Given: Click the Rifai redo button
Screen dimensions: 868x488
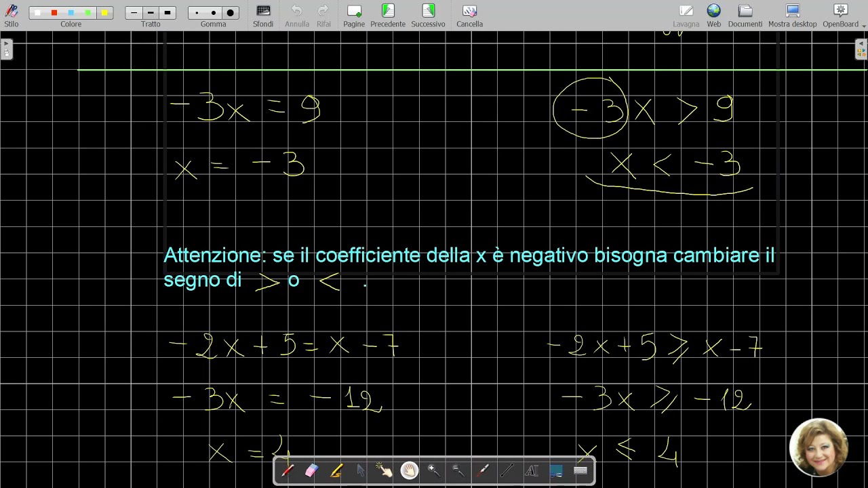Looking at the screenshot, I should [323, 15].
